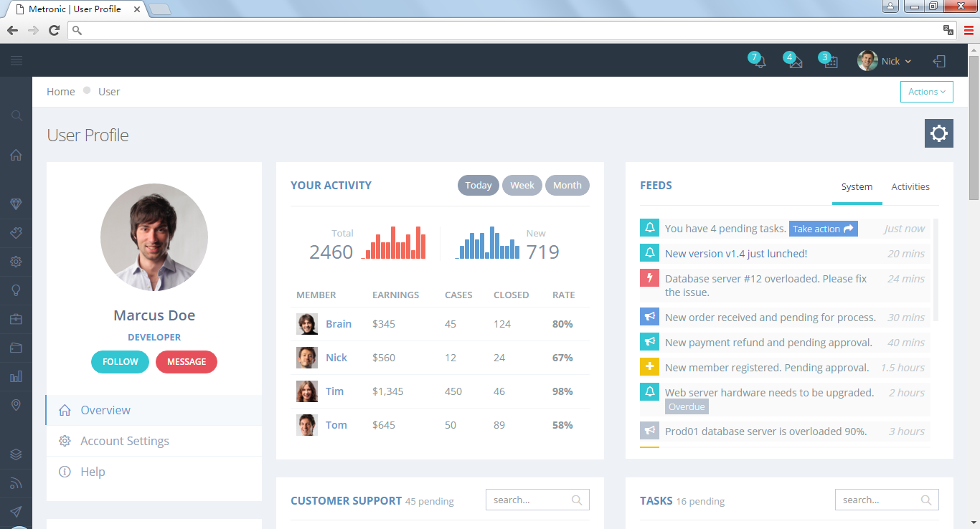Expand the Nick user dropdown
This screenshot has width=980, height=529.
tap(885, 62)
